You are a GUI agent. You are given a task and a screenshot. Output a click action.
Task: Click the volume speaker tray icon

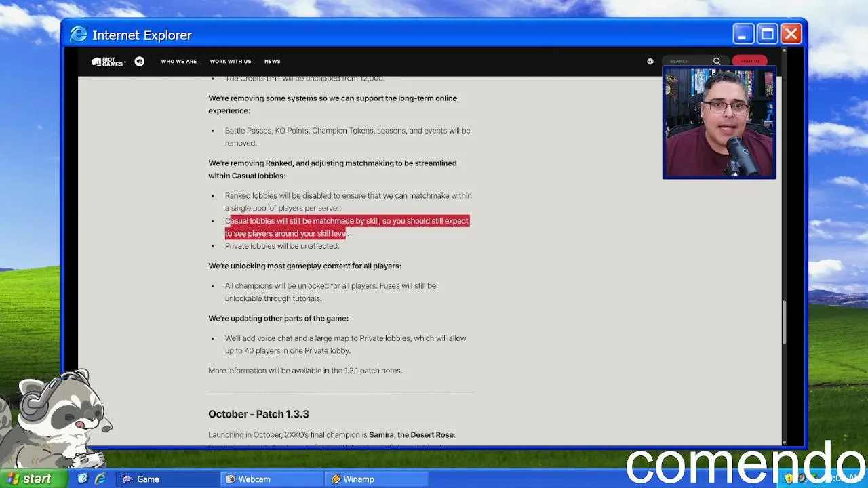click(x=802, y=479)
